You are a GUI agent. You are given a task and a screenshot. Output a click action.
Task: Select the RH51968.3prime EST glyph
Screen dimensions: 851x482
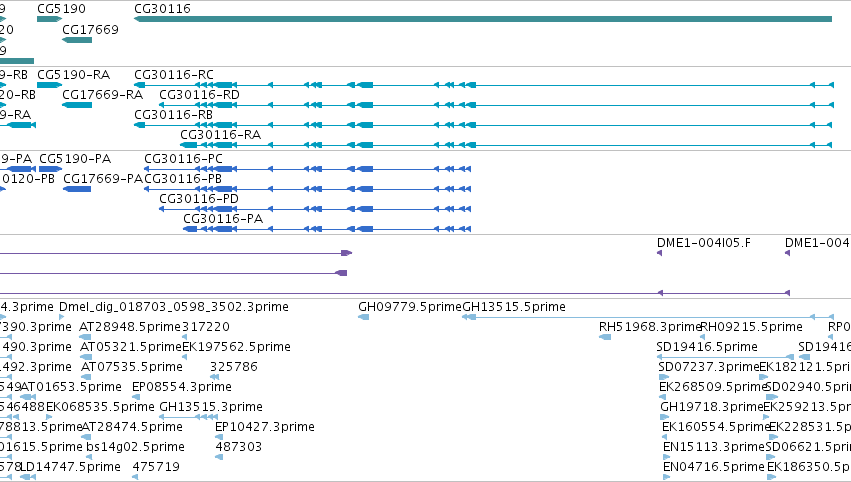click(x=605, y=337)
